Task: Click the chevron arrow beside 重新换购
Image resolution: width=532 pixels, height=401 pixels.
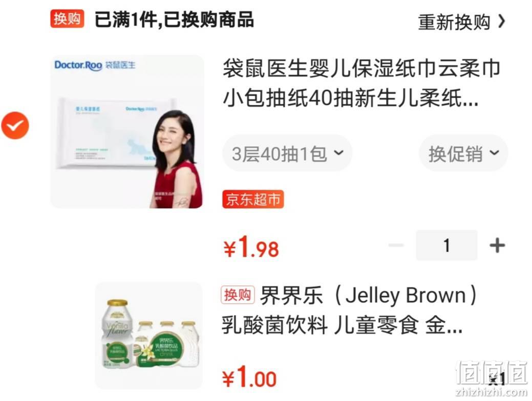Action: 501,21
